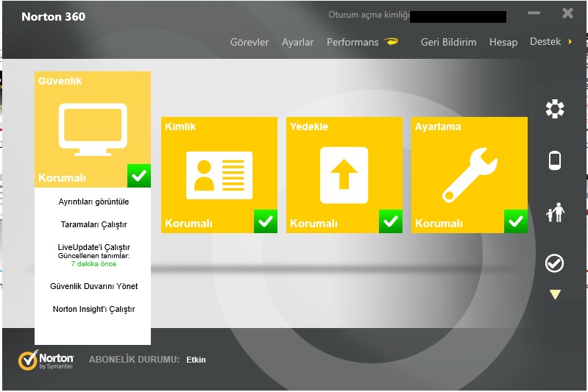Click the green checkmark on Yedekle tile

tap(390, 221)
